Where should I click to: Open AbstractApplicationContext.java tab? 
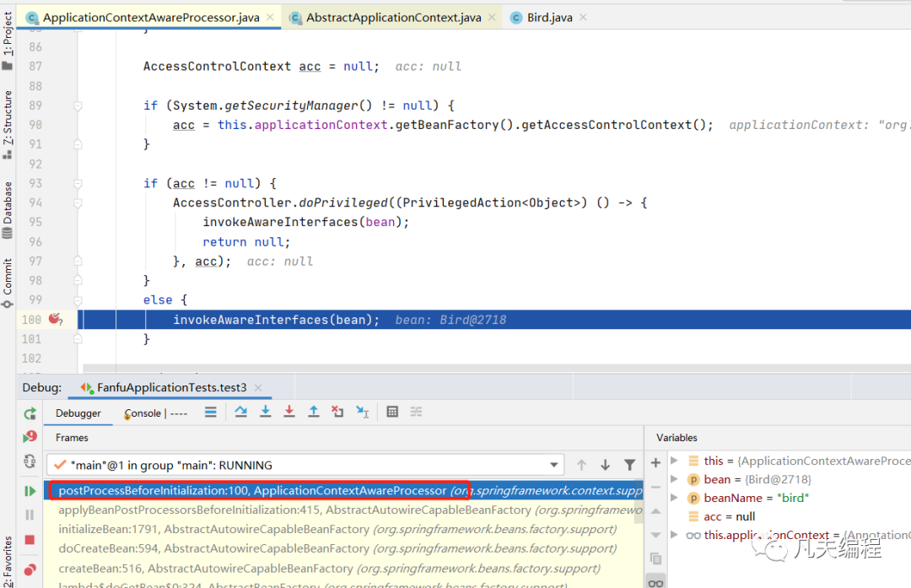(x=393, y=18)
